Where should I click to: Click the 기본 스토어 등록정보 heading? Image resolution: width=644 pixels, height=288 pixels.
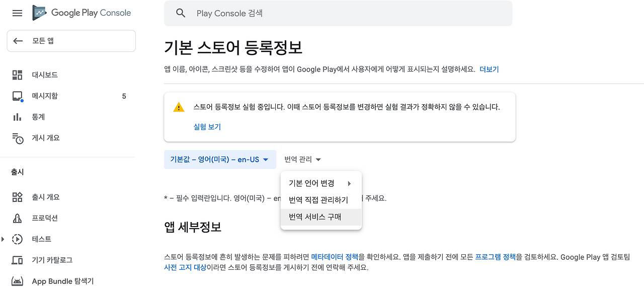tap(233, 48)
